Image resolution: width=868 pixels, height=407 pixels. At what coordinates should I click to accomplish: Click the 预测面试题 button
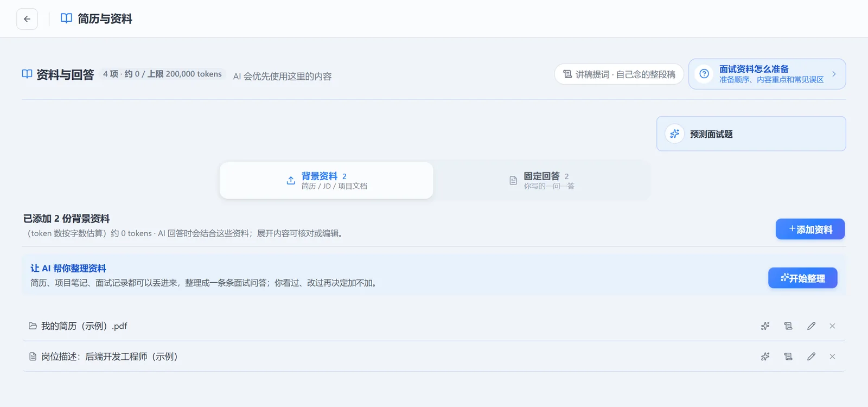tap(751, 133)
